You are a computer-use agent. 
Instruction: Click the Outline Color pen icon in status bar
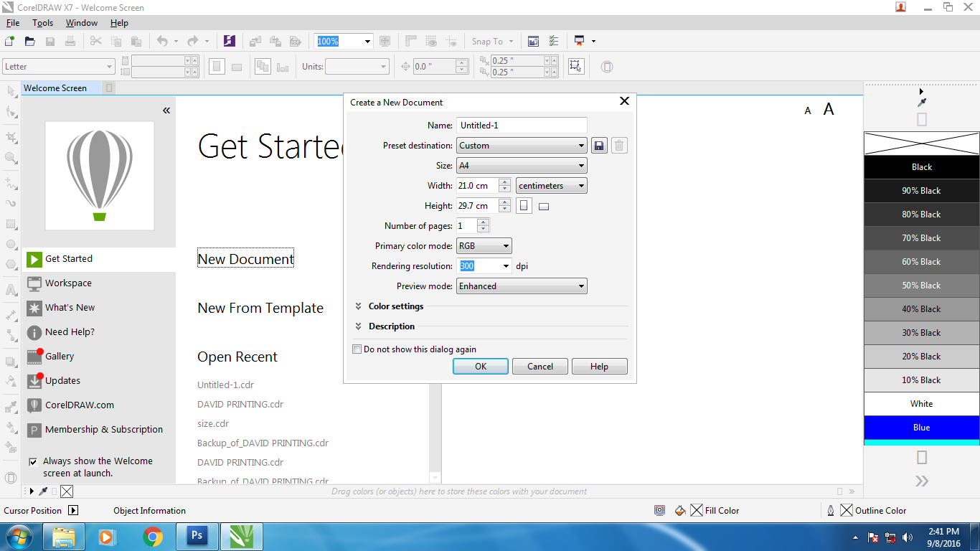[x=831, y=511]
